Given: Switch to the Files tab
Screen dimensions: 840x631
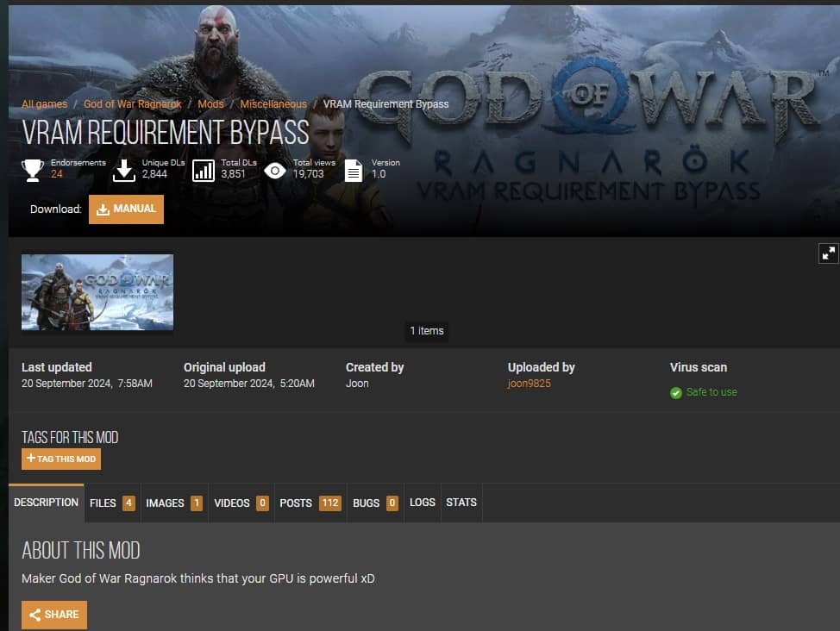Looking at the screenshot, I should tap(112, 503).
